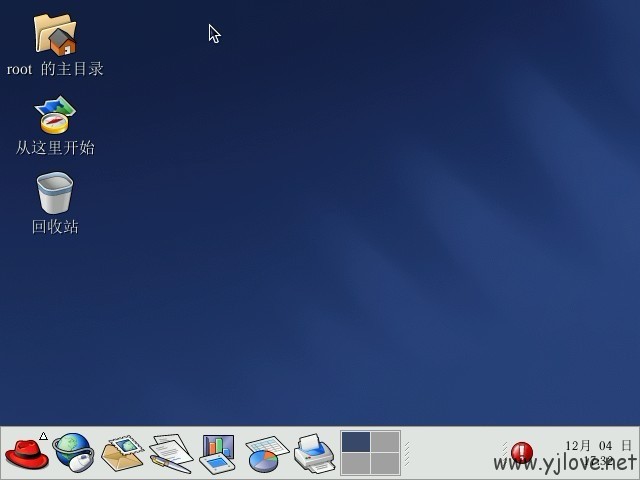This screenshot has height=480, width=640.
Task: Open the print manager printer icon
Action: 314,454
